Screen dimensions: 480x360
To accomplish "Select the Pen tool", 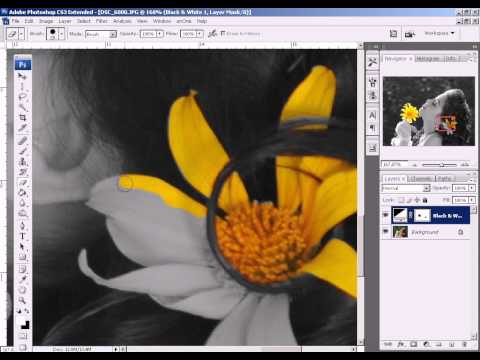I will [x=22, y=226].
